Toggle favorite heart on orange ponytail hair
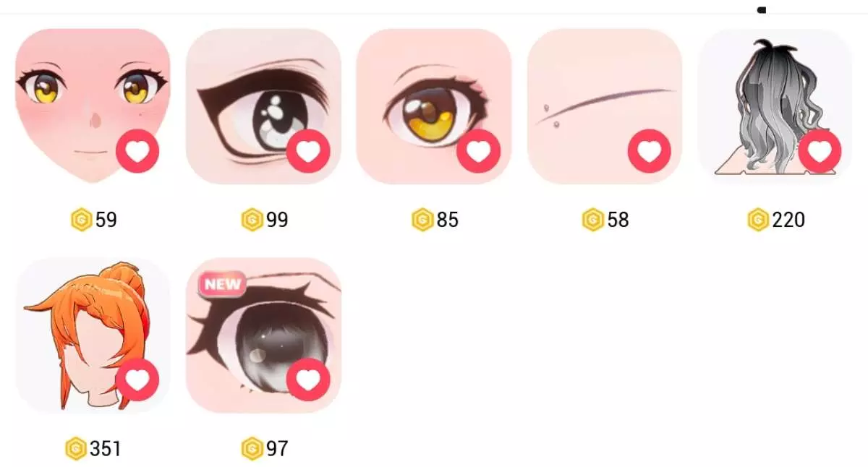The height and width of the screenshot is (467, 868). [x=137, y=380]
